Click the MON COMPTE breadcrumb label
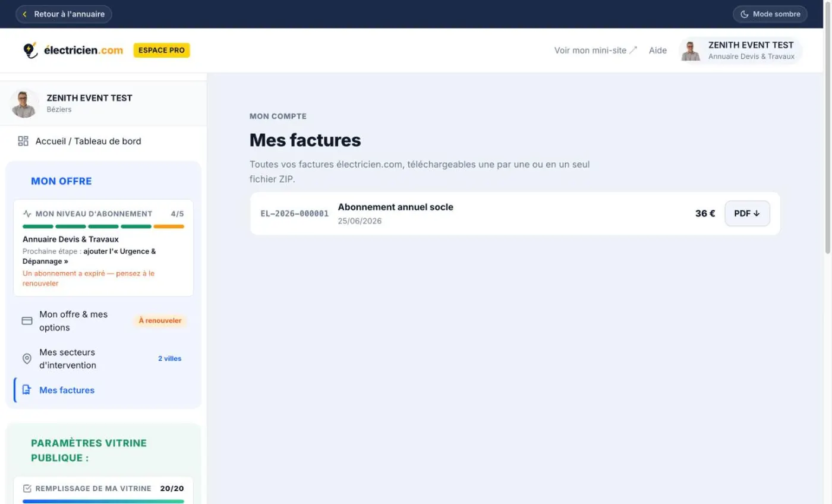Image resolution: width=832 pixels, height=504 pixels. (278, 116)
